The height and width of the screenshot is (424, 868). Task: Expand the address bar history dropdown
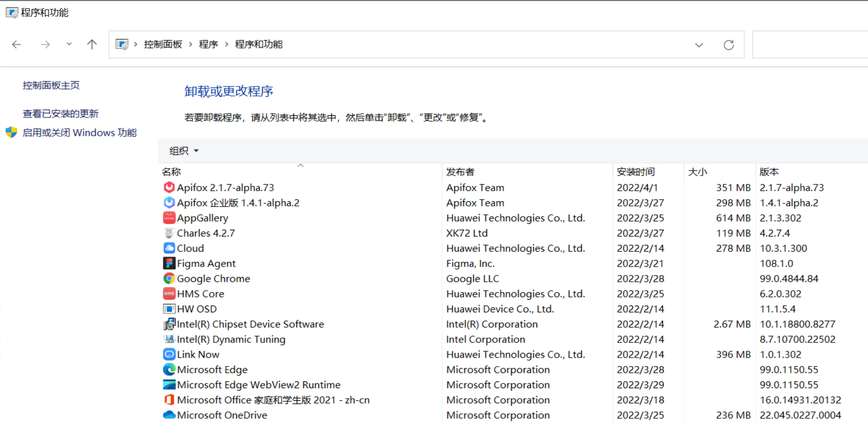[x=699, y=45]
